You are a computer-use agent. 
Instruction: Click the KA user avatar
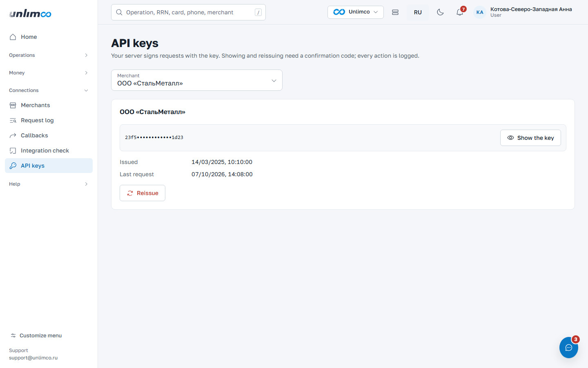pyautogui.click(x=480, y=12)
